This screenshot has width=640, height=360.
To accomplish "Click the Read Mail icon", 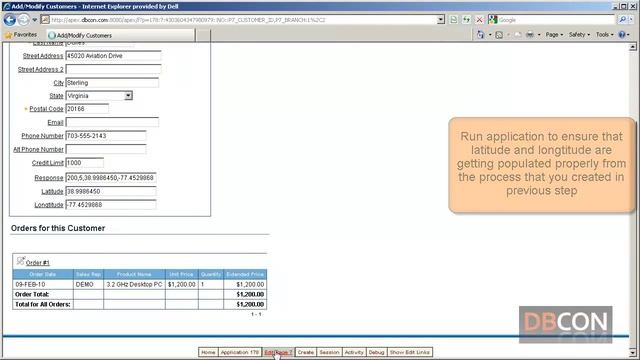I will pyautogui.click(x=518, y=35).
